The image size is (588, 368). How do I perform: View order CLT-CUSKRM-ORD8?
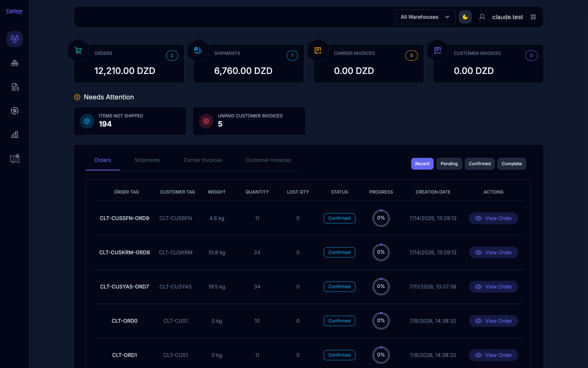click(x=493, y=252)
